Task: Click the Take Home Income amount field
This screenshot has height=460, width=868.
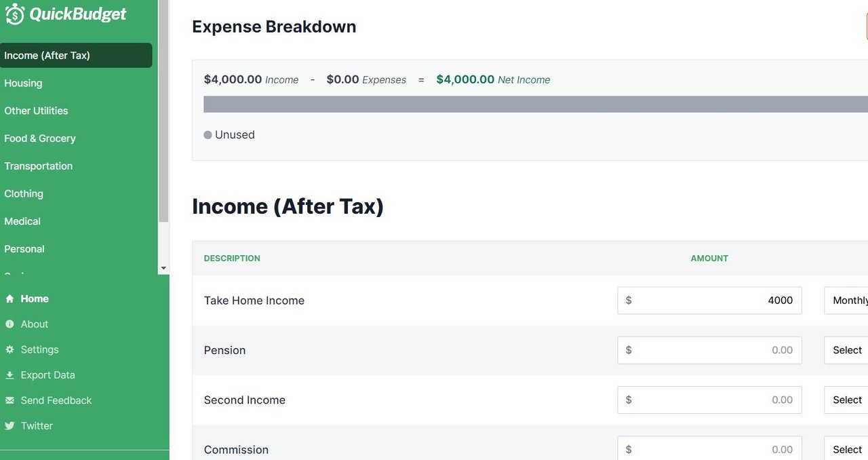Action: 709,301
